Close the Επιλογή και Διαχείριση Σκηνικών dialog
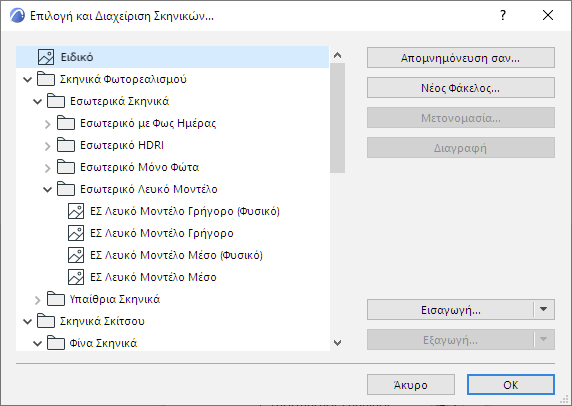The height and width of the screenshot is (406, 572). pos(548,15)
